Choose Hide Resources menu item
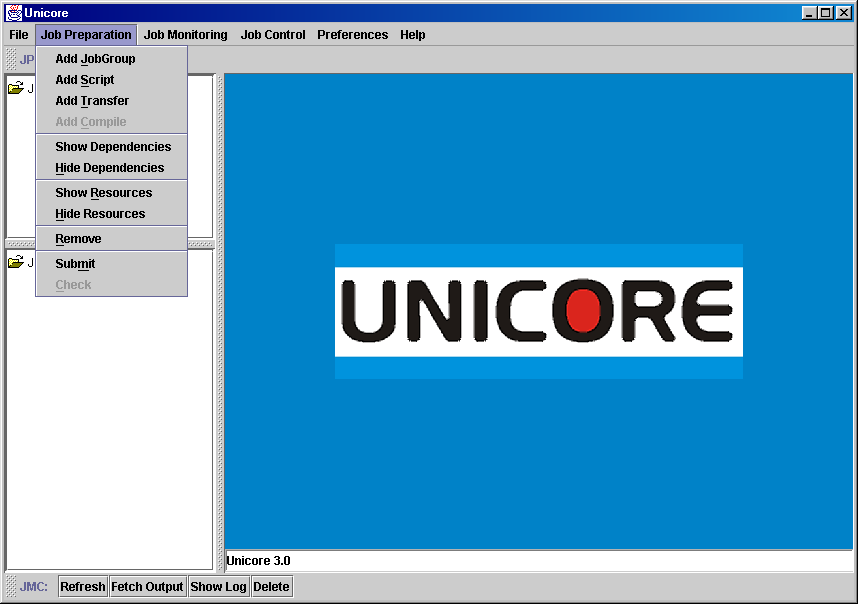This screenshot has width=858, height=604. (x=112, y=214)
